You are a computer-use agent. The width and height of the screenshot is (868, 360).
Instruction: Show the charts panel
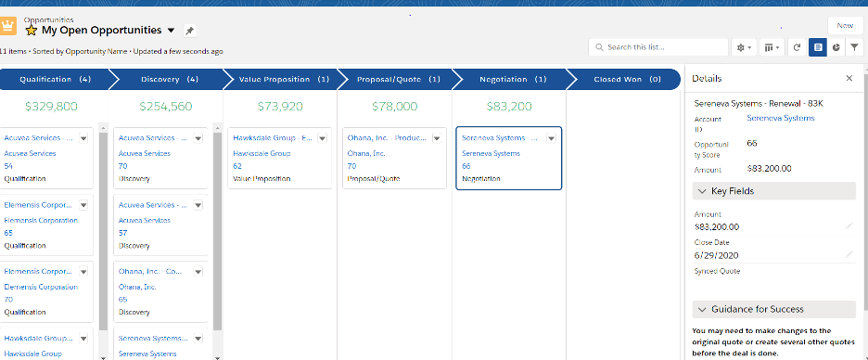coord(836,47)
